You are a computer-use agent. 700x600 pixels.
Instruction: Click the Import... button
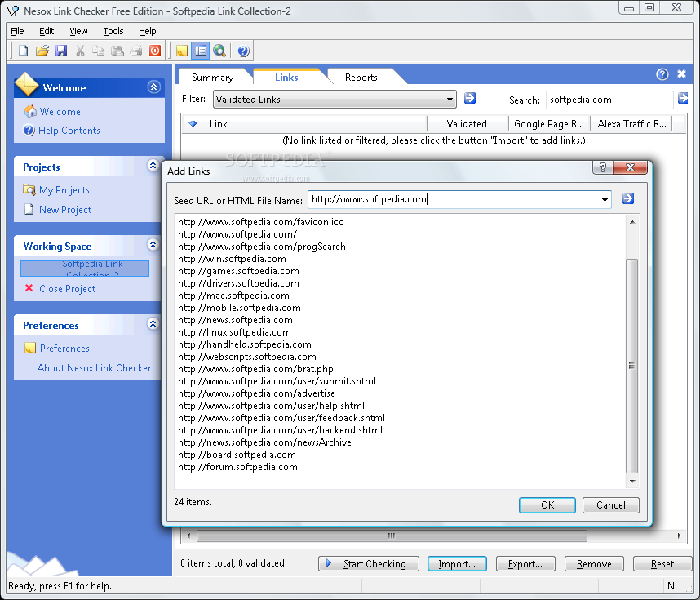point(457,564)
